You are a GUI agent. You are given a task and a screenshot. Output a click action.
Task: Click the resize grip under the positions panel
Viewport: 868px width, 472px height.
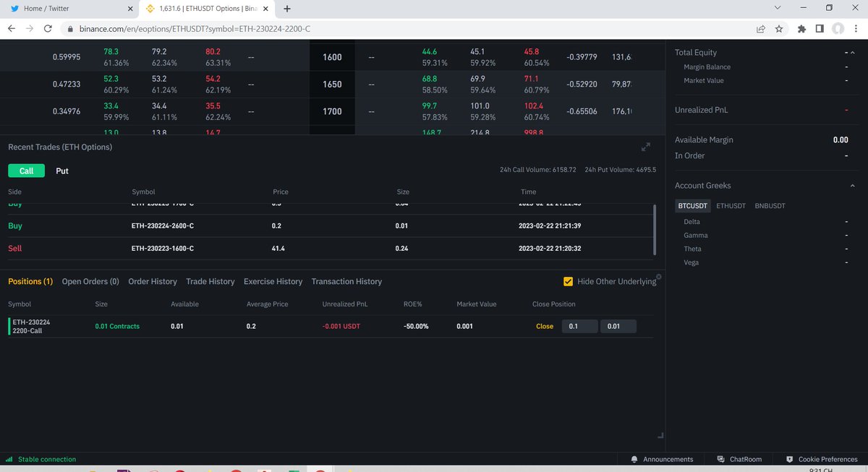tap(660, 435)
